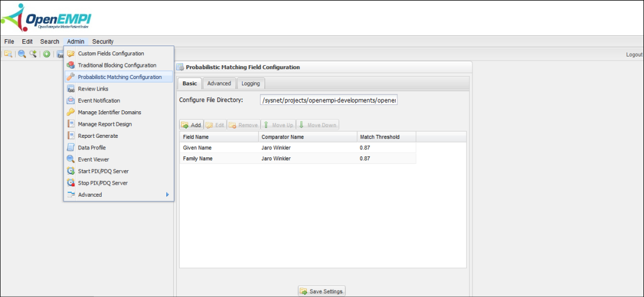Click the Traditional Blocking Configuration icon
This screenshot has width=644, height=297.
coord(70,65)
